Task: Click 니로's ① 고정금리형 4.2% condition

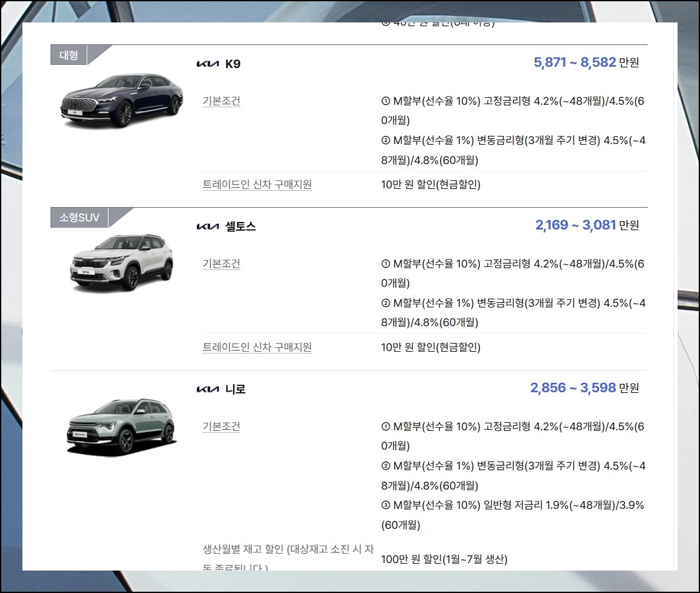Action: pos(513,436)
